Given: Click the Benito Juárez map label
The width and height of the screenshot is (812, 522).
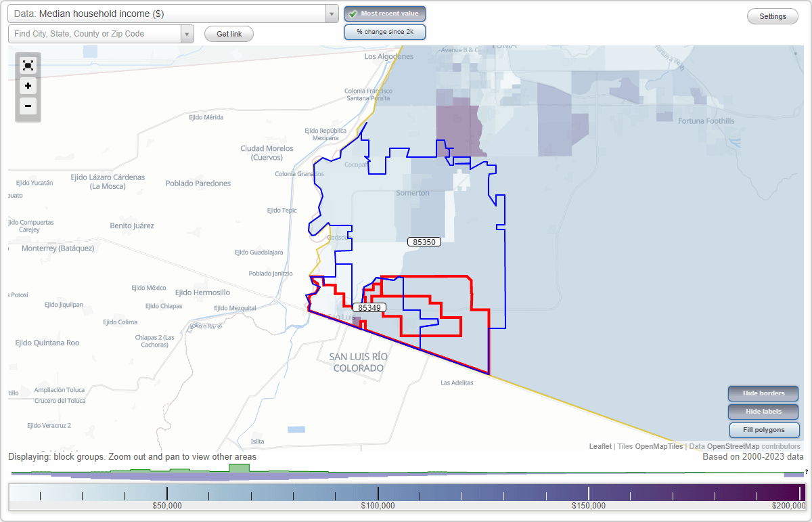Looking at the screenshot, I should 132,225.
